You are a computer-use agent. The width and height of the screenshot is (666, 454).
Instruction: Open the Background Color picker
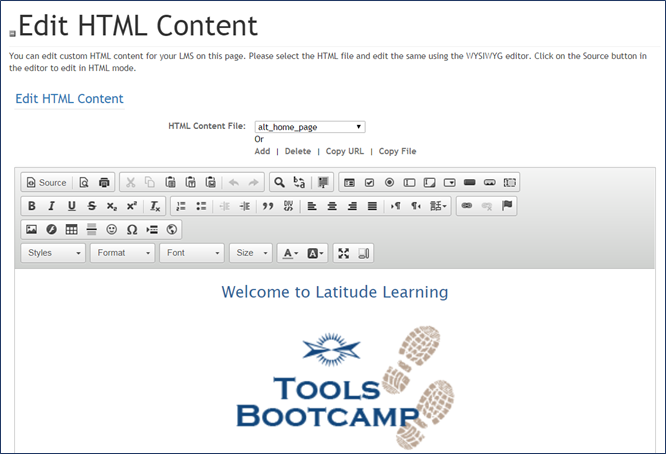[315, 253]
